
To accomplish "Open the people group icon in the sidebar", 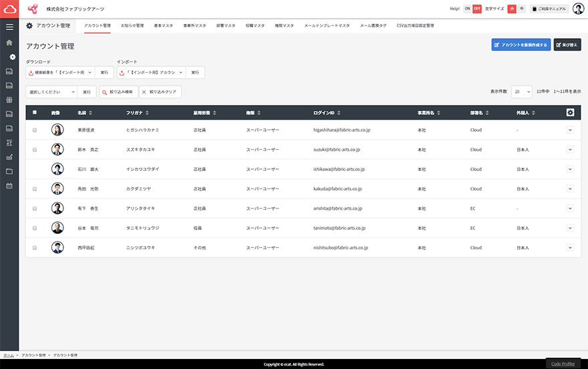I will point(9,100).
